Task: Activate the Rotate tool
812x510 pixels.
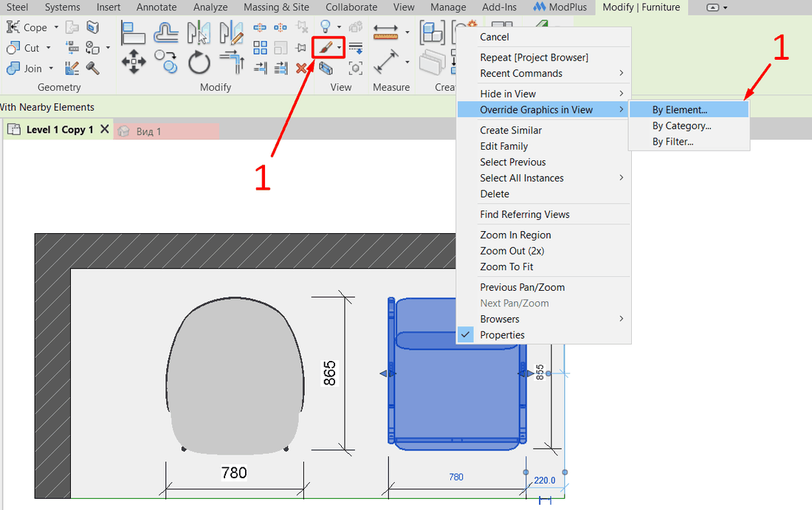Action: coord(199,63)
